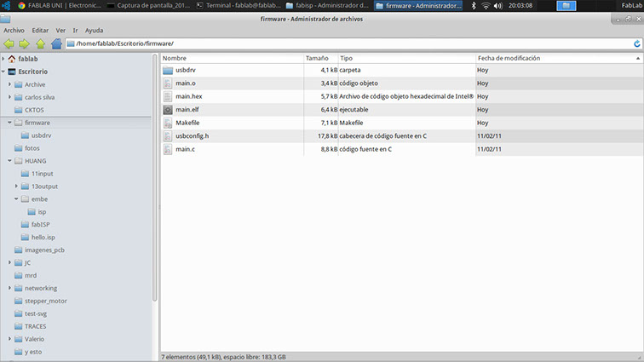Go back with the green left arrow
This screenshot has height=362, width=644.
(x=9, y=43)
